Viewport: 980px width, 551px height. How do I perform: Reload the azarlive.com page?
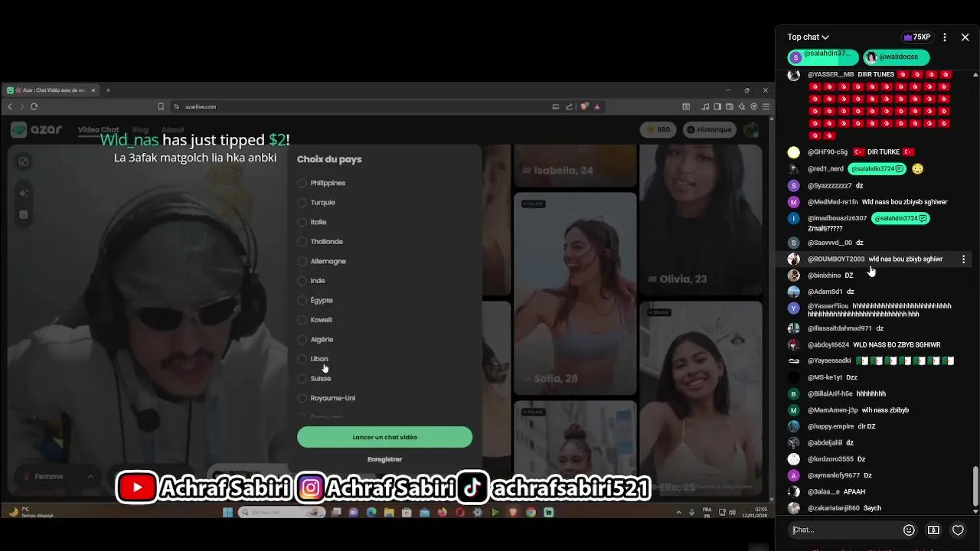(34, 106)
